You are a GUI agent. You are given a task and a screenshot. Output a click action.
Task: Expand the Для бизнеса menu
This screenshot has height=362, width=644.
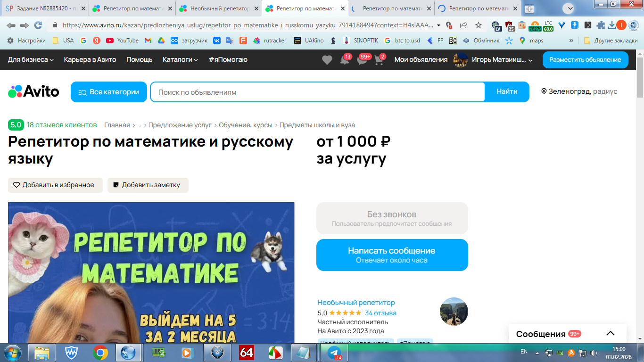coord(31,59)
